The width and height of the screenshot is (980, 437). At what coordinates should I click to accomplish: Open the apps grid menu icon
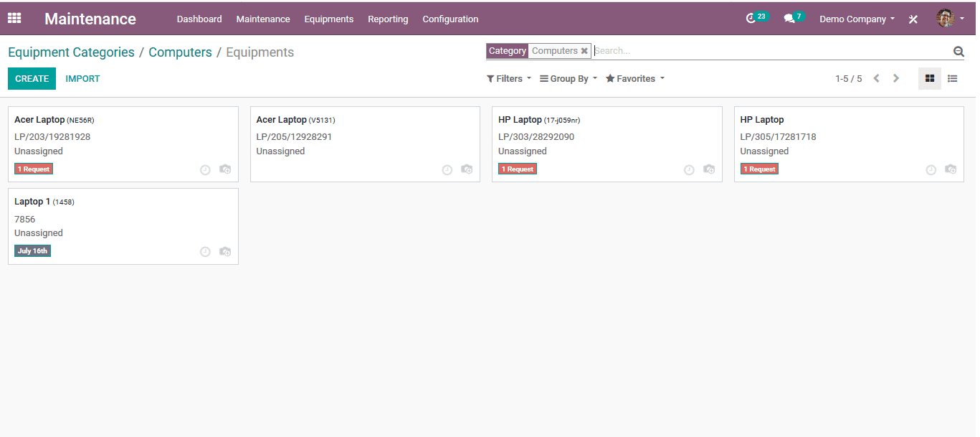14,19
